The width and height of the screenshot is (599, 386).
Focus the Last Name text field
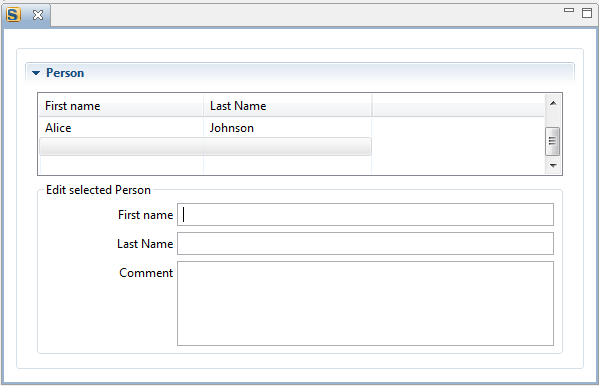365,243
